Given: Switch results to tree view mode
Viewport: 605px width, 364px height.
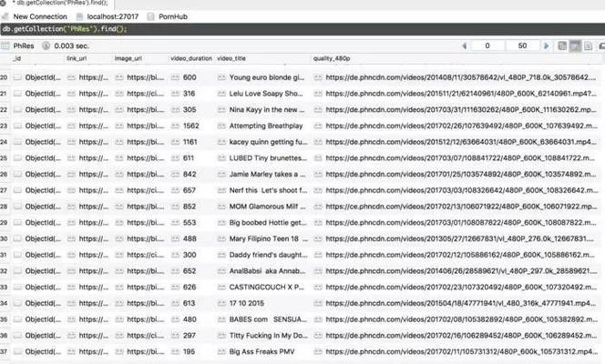Looking at the screenshot, I should click(562, 45).
